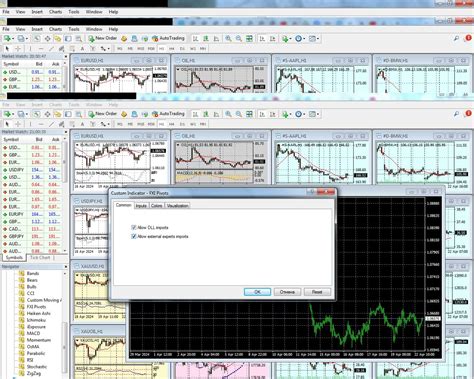Click Zoom Out magnifier in the lowest toolbar
Viewport: 474px width, 379px height.
pyautogui.click(x=239, y=114)
